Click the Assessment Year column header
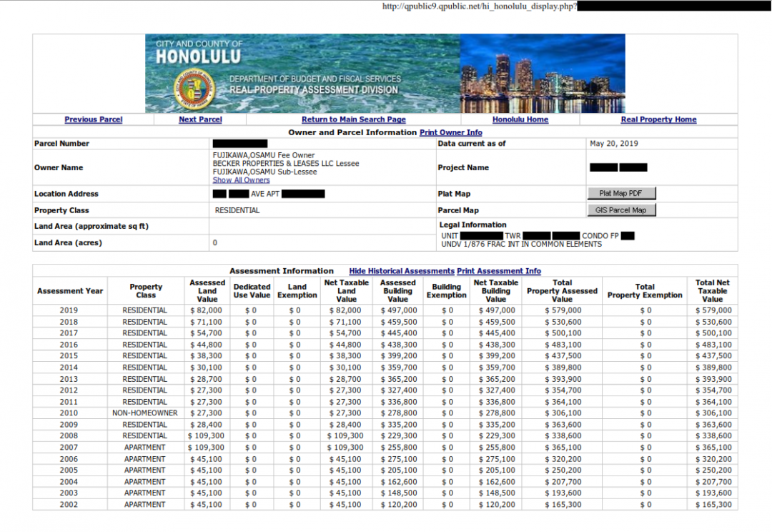 tap(69, 291)
